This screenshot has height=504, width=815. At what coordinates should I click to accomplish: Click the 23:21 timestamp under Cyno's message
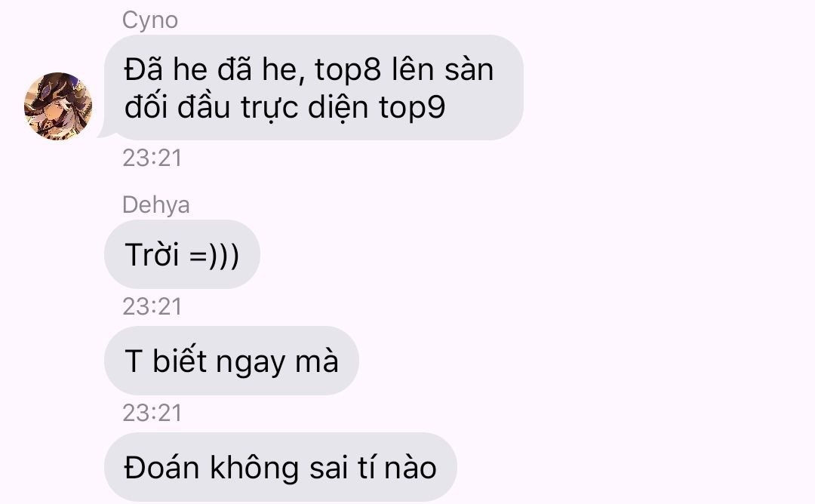(x=152, y=158)
